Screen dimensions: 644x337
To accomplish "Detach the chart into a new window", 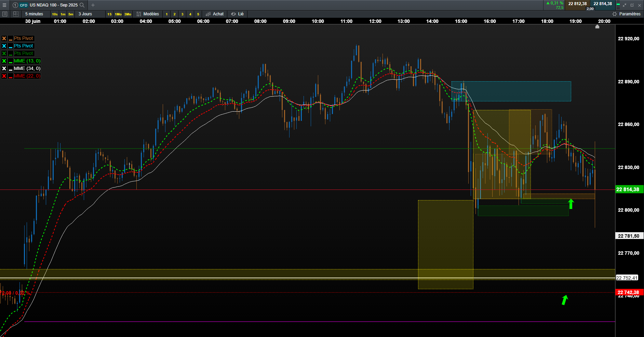I will coord(632,5).
